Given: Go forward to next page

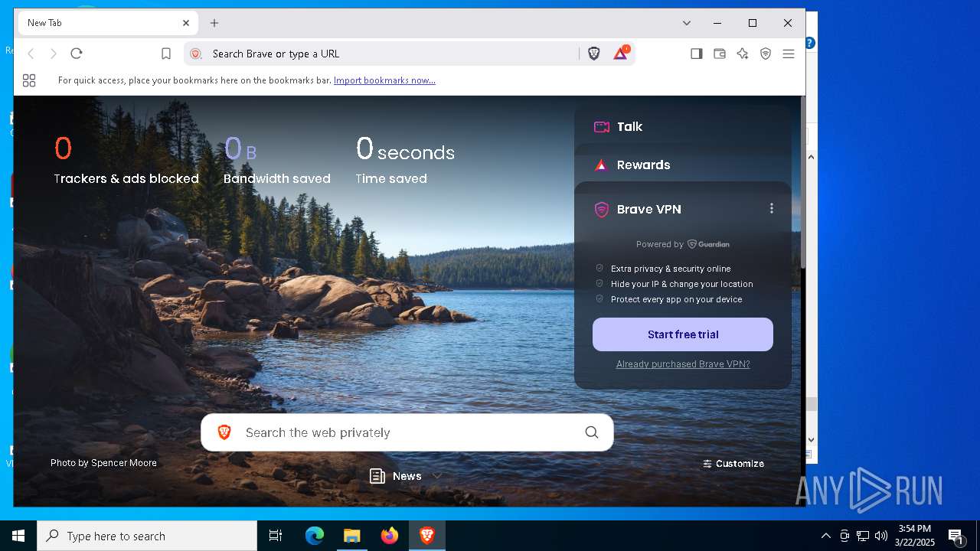Looking at the screenshot, I should point(54,54).
